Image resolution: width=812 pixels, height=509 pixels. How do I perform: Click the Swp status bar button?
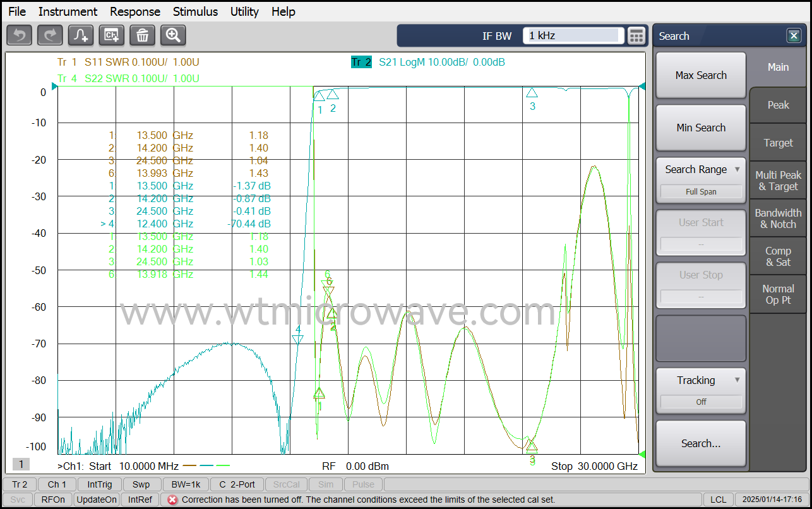141,484
